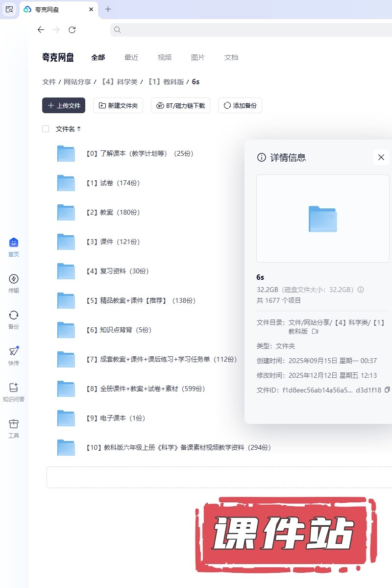
Task: Toggle the select-all files checkbox
Action: [46, 129]
